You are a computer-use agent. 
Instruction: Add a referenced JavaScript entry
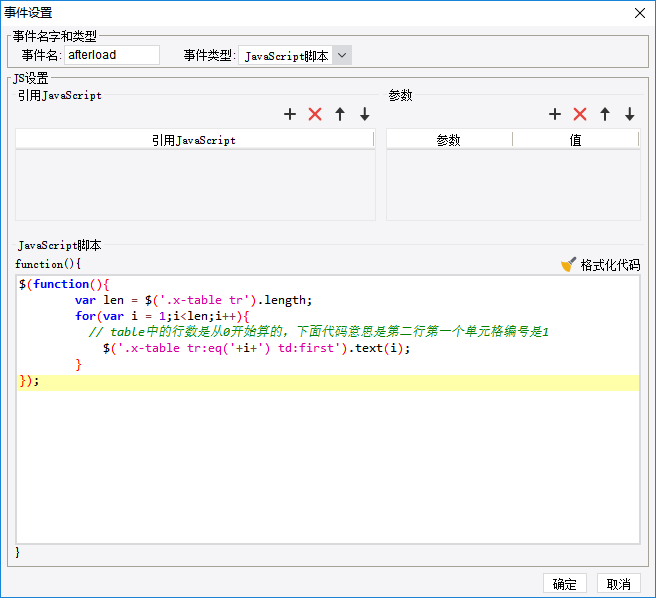click(x=290, y=114)
